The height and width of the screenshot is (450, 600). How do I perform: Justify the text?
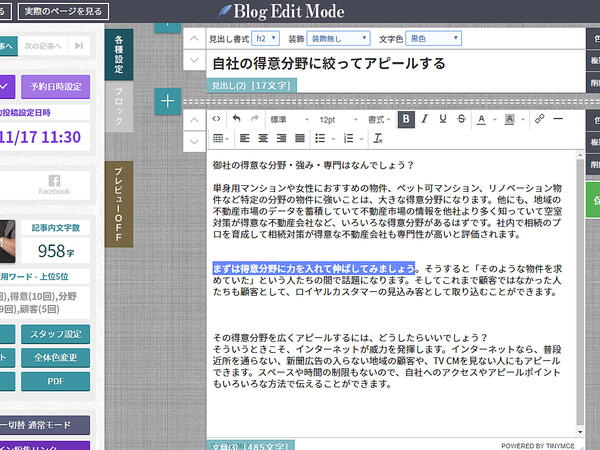[x=300, y=138]
